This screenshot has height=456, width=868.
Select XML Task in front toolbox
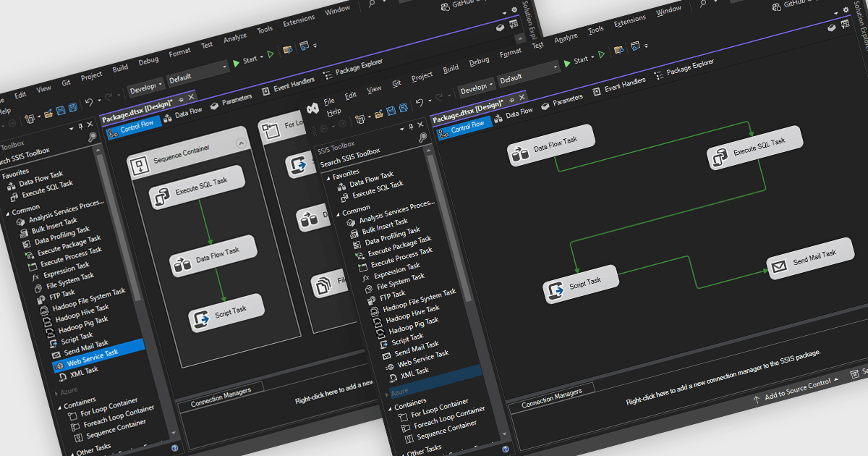(407, 372)
